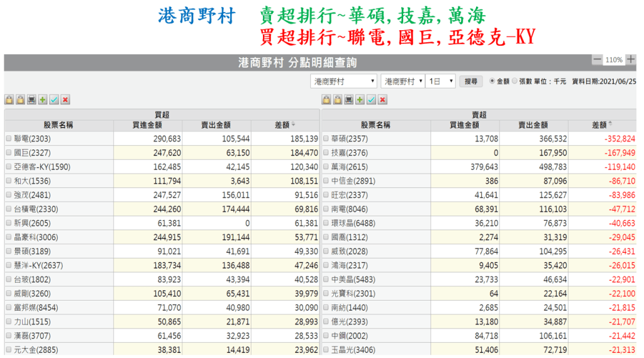
Task: Click the red X icon above the 買超 table
Action: click(x=65, y=99)
